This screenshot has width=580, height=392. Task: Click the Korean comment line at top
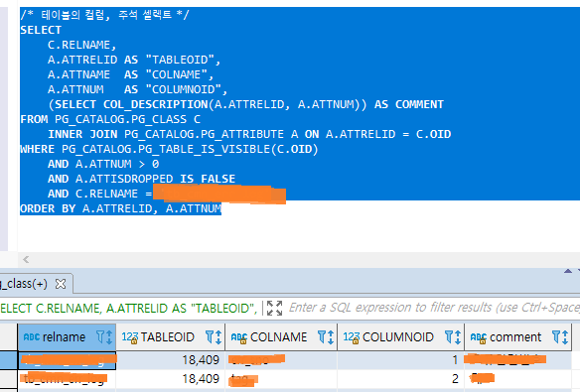point(104,15)
